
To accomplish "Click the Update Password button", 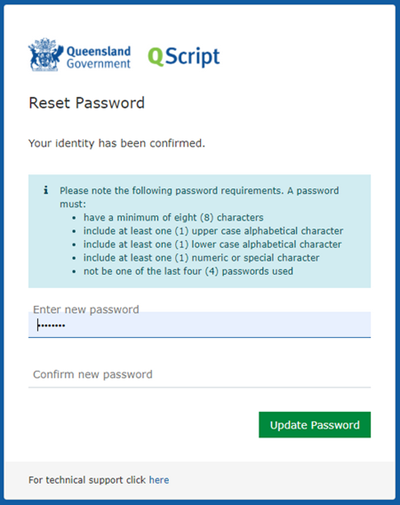I will (x=315, y=425).
